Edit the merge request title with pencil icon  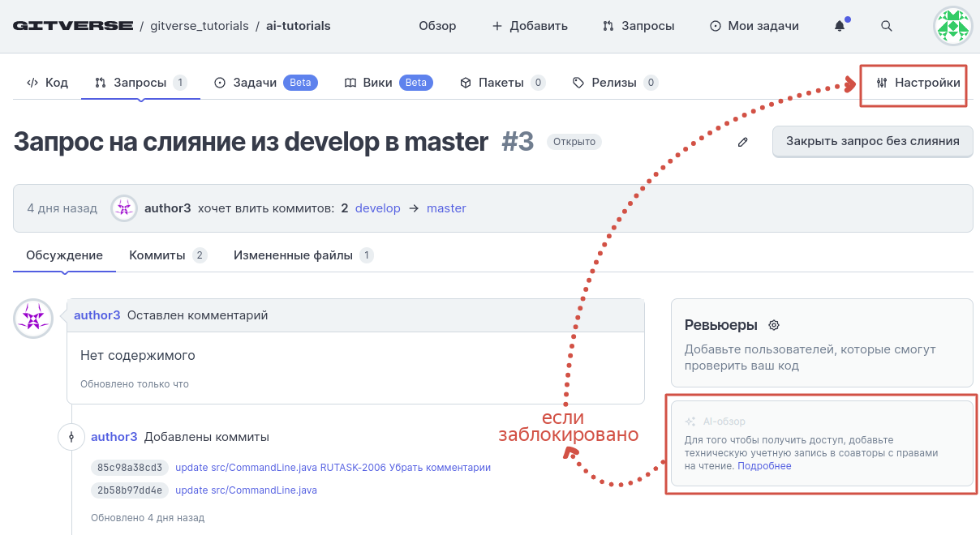[x=742, y=142]
